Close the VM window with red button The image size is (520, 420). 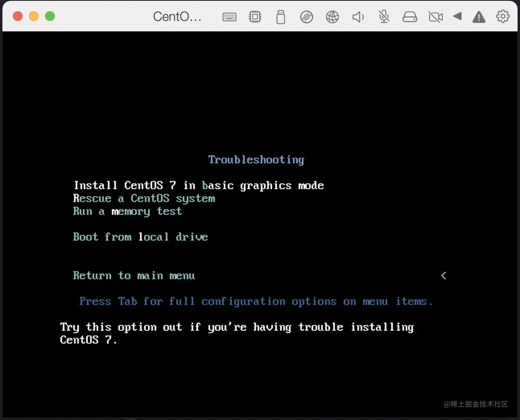[x=18, y=16]
